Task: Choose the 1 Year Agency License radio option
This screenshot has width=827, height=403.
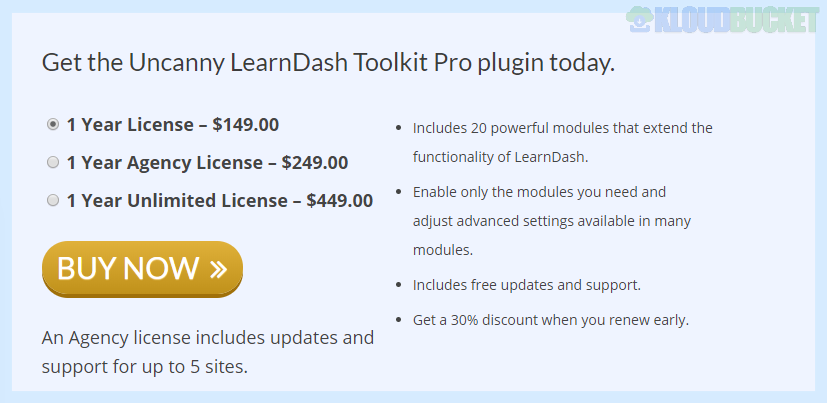Action: (x=53, y=162)
